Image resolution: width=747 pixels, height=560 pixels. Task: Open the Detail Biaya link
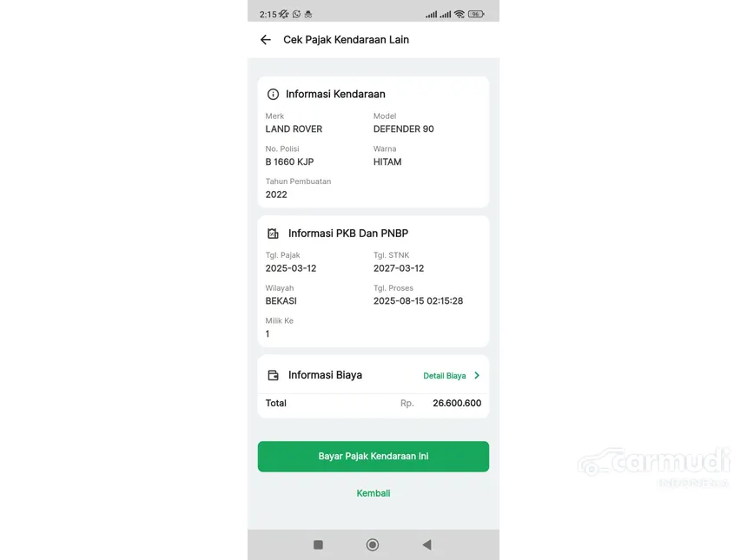pos(445,376)
